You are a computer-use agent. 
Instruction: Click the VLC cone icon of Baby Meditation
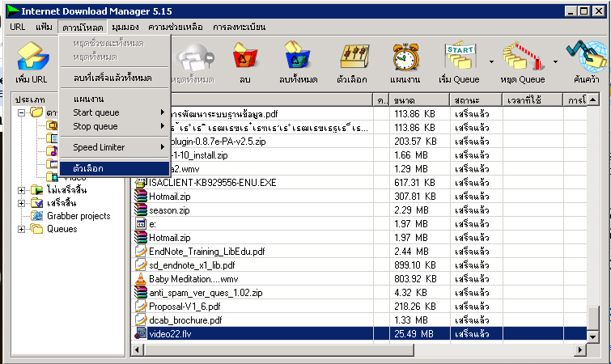[140, 279]
